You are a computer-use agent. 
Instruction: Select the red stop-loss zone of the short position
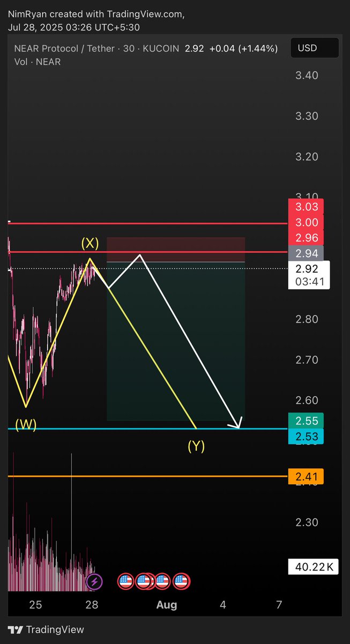176,250
